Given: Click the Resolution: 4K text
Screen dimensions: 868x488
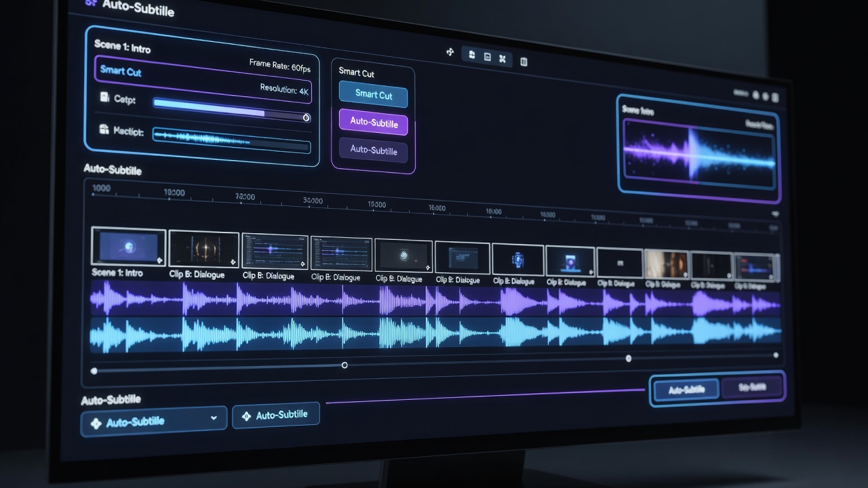Looking at the screenshot, I should pos(285,89).
